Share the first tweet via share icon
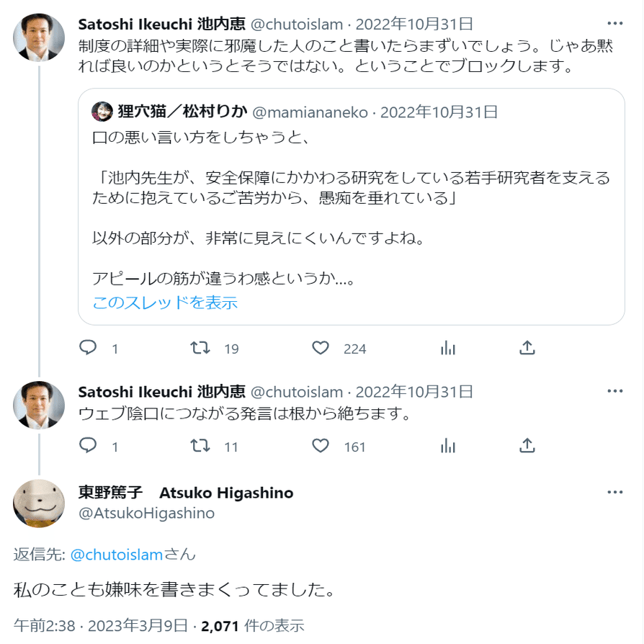Screen dimensions: 644x644 pos(527,348)
